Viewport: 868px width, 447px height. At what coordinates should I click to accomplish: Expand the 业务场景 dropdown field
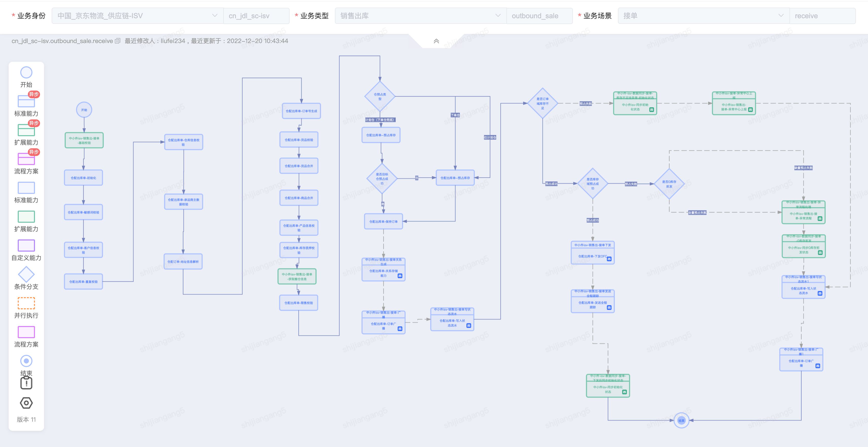(x=782, y=15)
